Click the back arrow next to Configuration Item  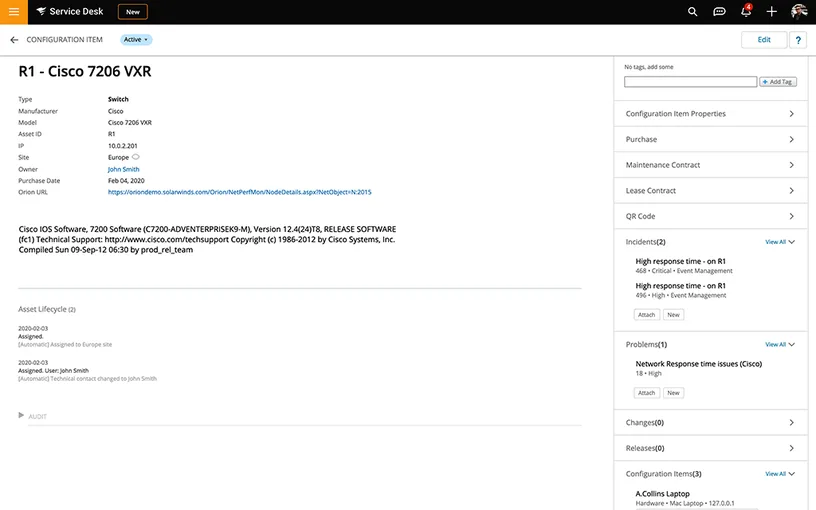click(x=14, y=40)
